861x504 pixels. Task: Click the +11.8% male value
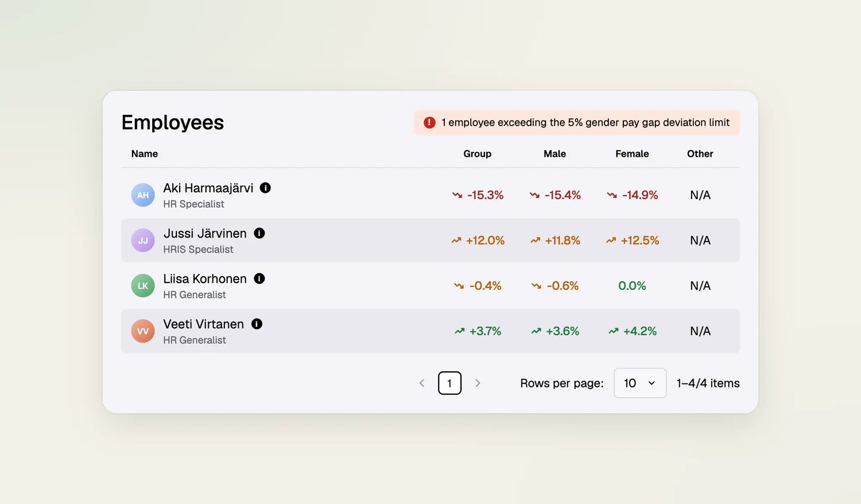point(563,241)
